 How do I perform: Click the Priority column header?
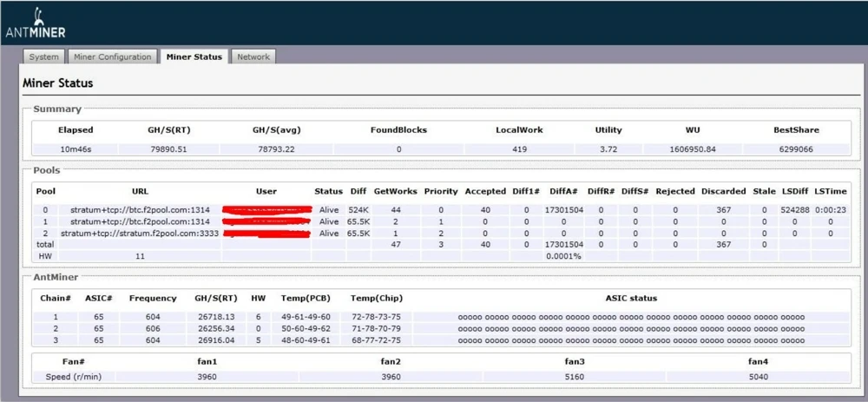pos(441,191)
